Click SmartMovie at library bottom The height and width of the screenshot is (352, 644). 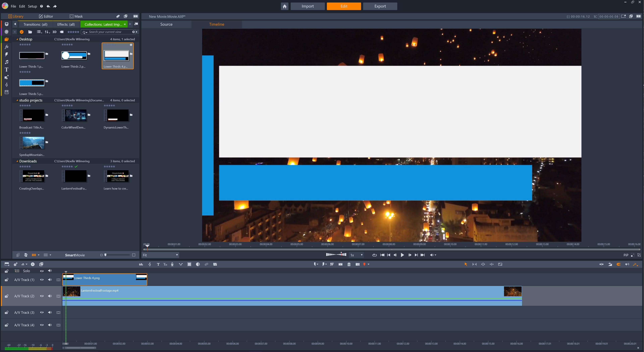pyautogui.click(x=75, y=255)
